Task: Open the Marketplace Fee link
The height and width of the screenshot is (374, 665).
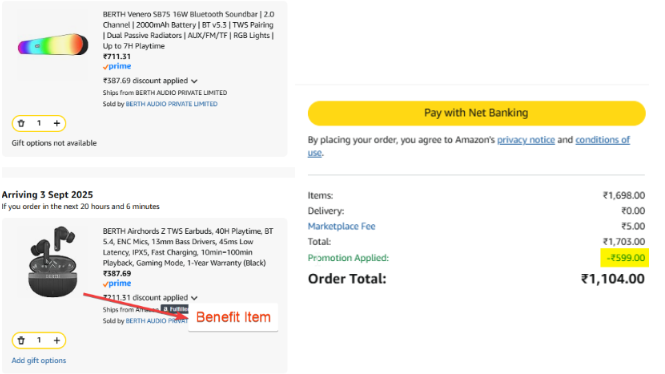Action: click(341, 226)
